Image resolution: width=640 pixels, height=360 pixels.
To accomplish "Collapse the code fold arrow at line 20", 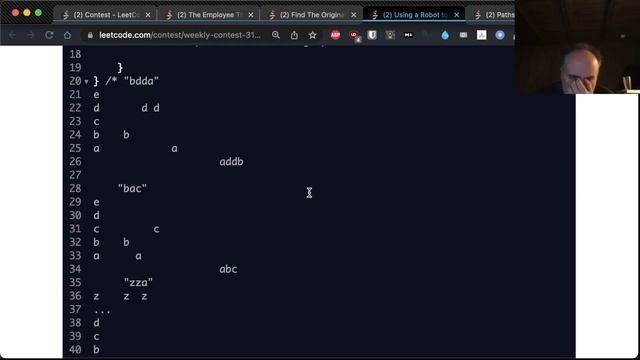I will pos(86,82).
